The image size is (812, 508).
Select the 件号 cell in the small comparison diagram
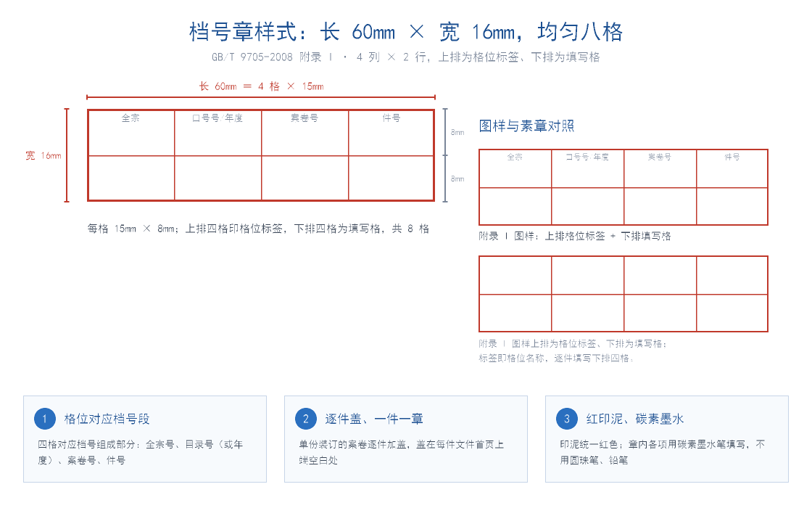point(732,168)
